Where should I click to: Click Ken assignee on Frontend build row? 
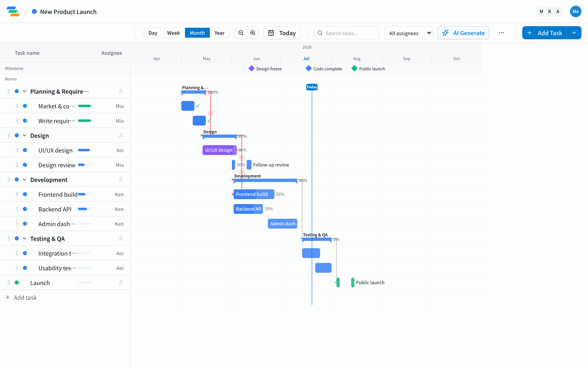pos(119,194)
